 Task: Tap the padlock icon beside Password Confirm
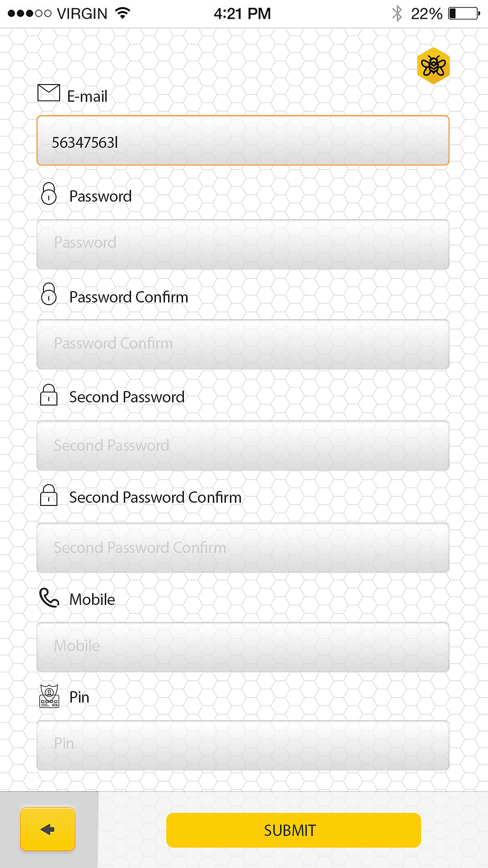click(x=49, y=294)
